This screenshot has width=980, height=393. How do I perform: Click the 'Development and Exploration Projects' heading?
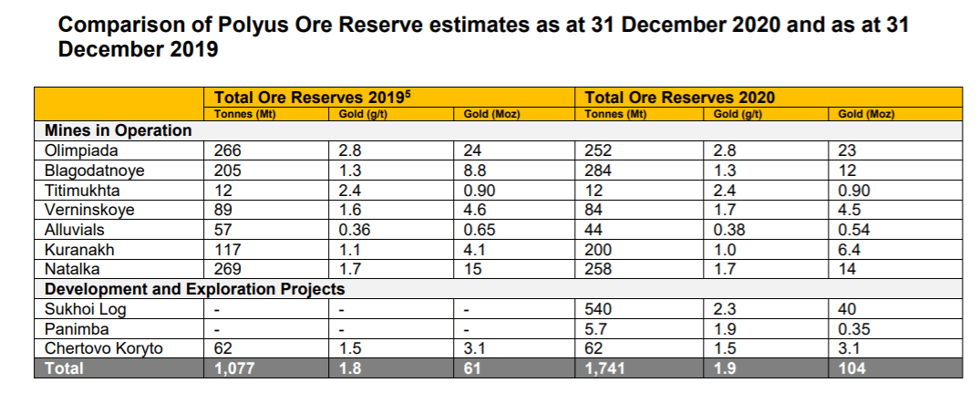tap(194, 289)
